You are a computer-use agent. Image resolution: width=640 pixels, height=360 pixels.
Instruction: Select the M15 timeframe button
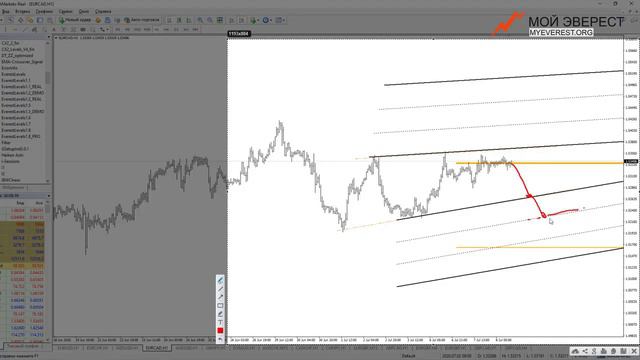(x=137, y=29)
